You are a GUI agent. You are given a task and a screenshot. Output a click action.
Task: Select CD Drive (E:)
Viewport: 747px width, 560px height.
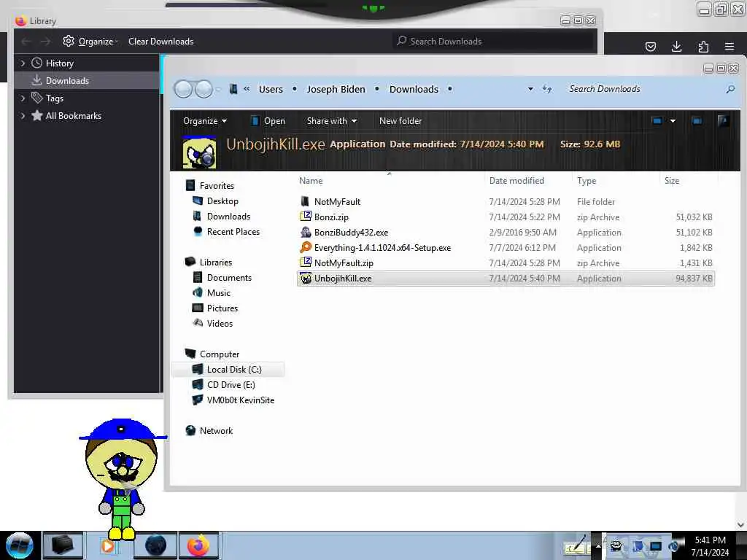click(x=231, y=385)
